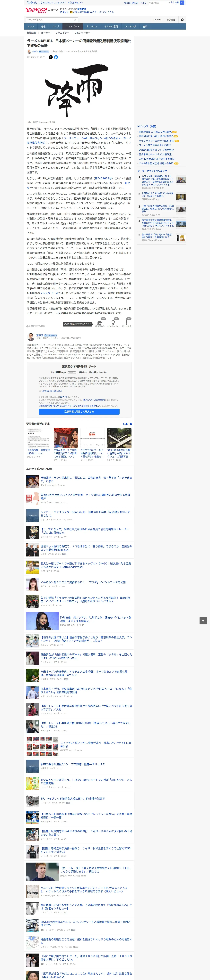Screen dimensions: 210x980
Task: Rate article as わかりやすい
Action: click(x=113, y=323)
